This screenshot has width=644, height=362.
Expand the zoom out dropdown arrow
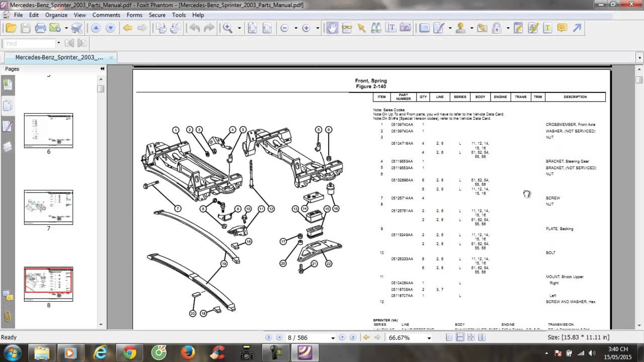(x=295, y=28)
